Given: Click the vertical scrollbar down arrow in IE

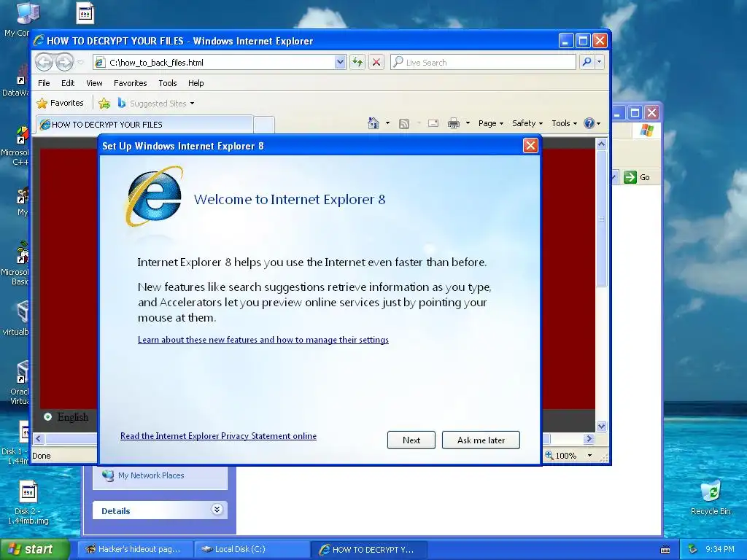Looking at the screenshot, I should [x=601, y=426].
